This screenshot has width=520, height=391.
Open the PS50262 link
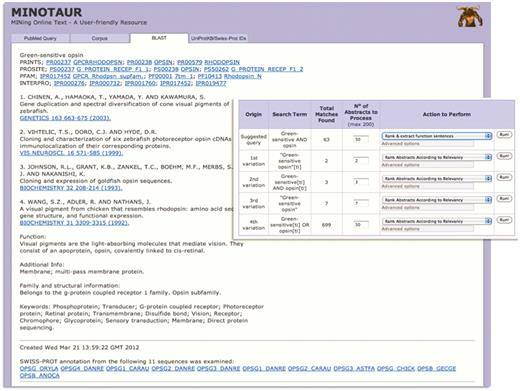(x=216, y=69)
